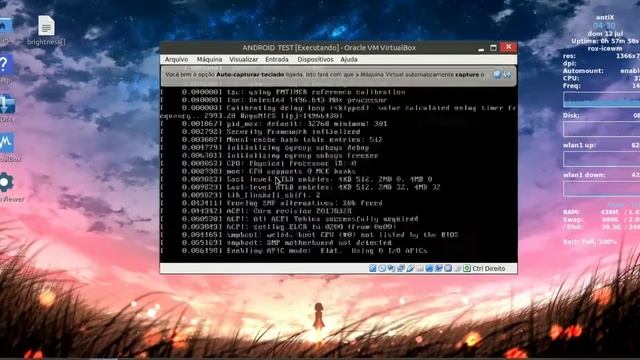Maximize the VirtualBox window
Viewport: 640px width, 360px height.
click(493, 48)
